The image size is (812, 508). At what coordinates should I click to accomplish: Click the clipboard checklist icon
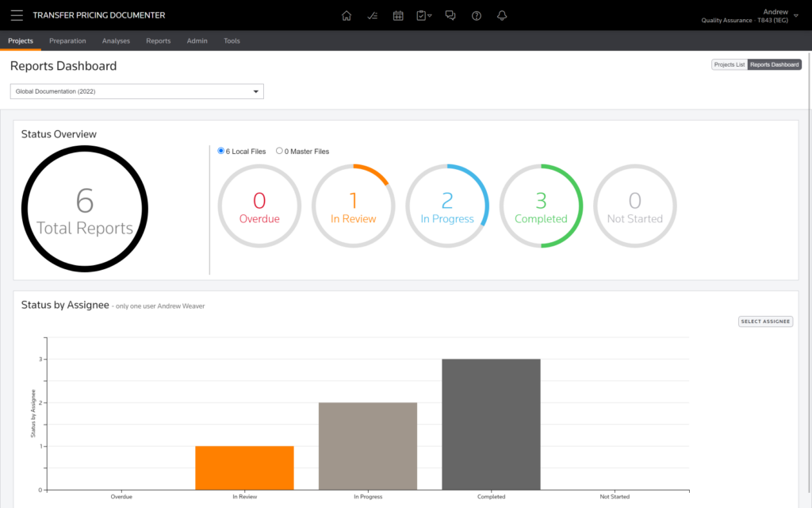(x=421, y=15)
